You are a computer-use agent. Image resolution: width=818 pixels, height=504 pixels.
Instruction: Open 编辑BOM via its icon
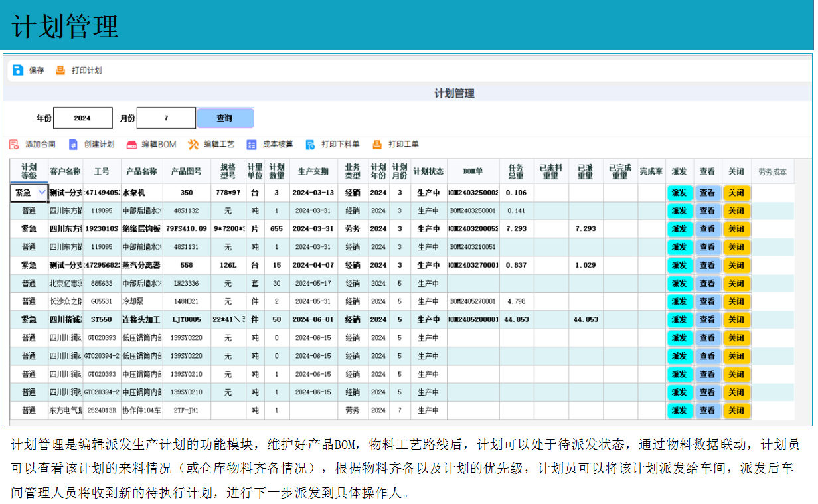[x=131, y=145]
